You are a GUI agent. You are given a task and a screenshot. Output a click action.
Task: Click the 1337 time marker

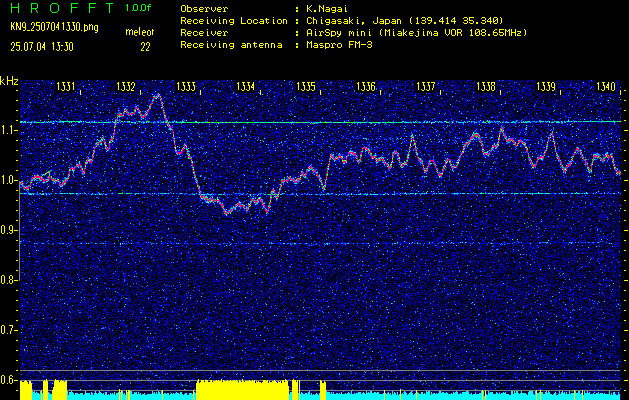point(426,86)
